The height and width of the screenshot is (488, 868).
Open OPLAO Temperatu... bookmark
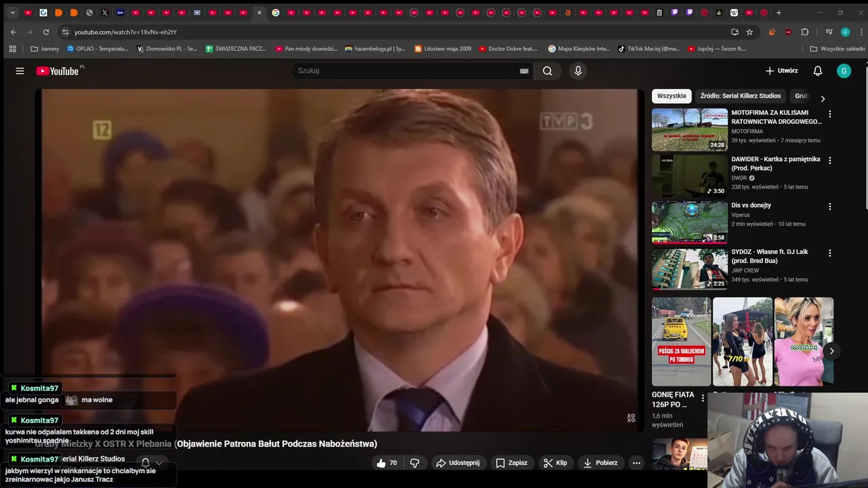[98, 49]
